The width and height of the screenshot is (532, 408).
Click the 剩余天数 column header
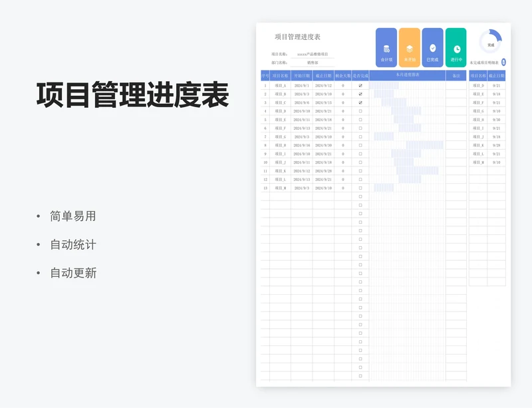coord(343,76)
